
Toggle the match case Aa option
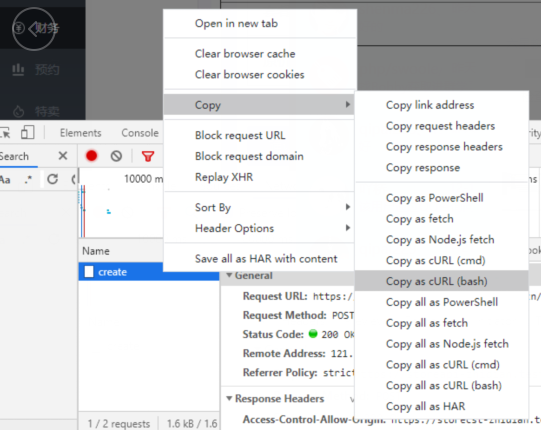(x=5, y=179)
